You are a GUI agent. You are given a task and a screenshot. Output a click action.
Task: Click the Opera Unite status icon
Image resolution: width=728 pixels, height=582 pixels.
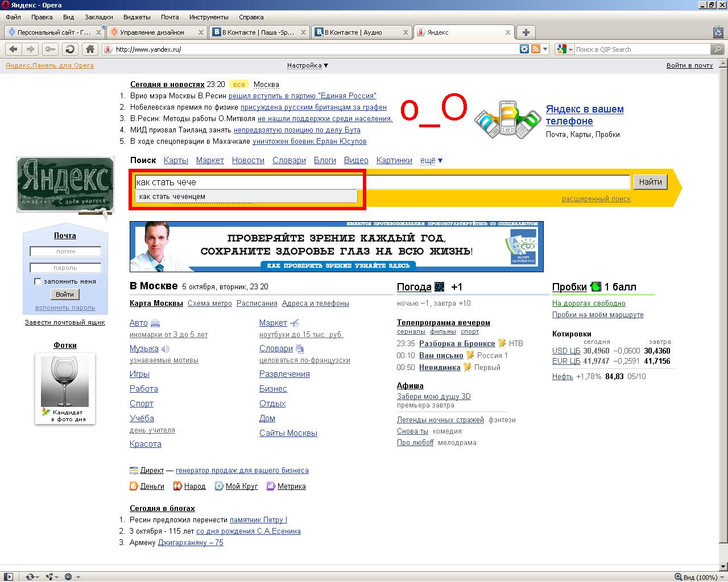pyautogui.click(x=49, y=577)
